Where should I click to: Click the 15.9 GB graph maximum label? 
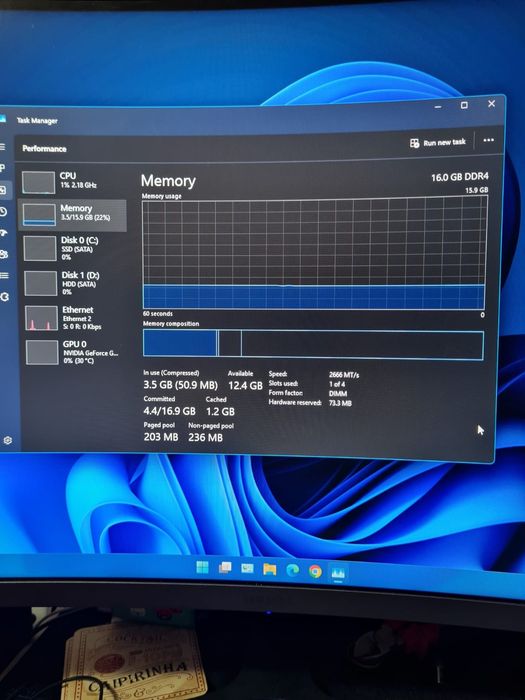pos(477,190)
